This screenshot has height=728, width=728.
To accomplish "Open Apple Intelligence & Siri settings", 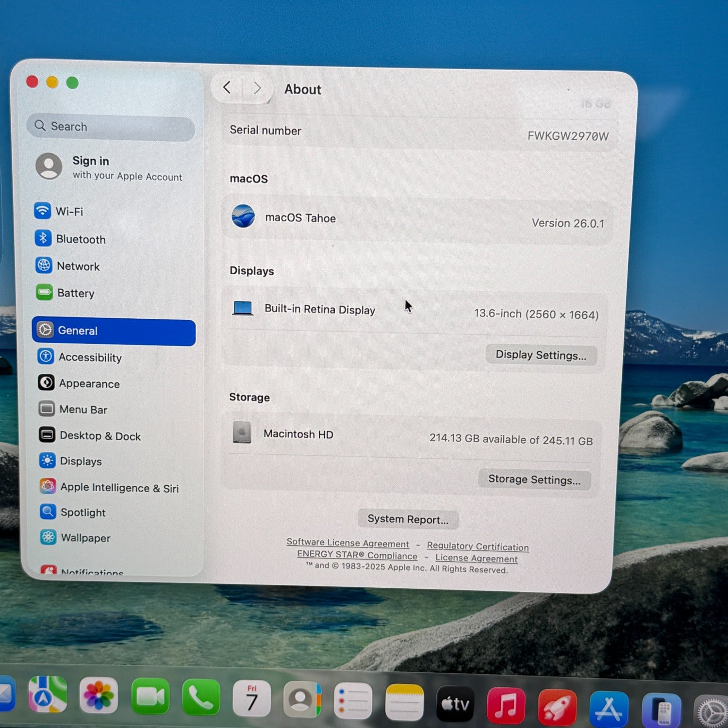I will click(119, 488).
